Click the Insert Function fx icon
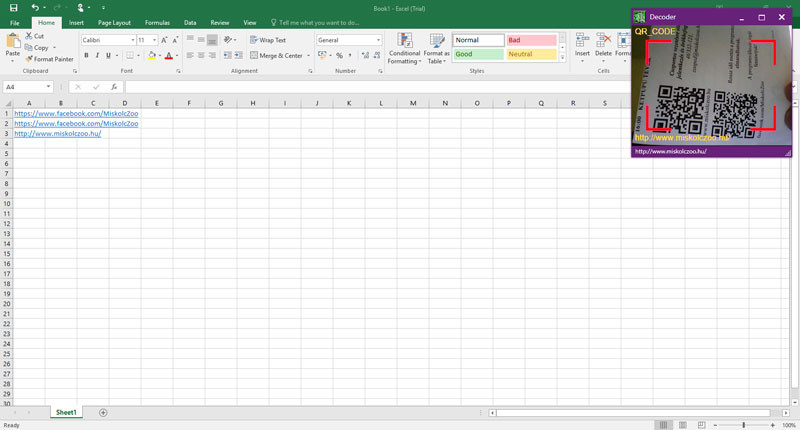 [x=114, y=87]
